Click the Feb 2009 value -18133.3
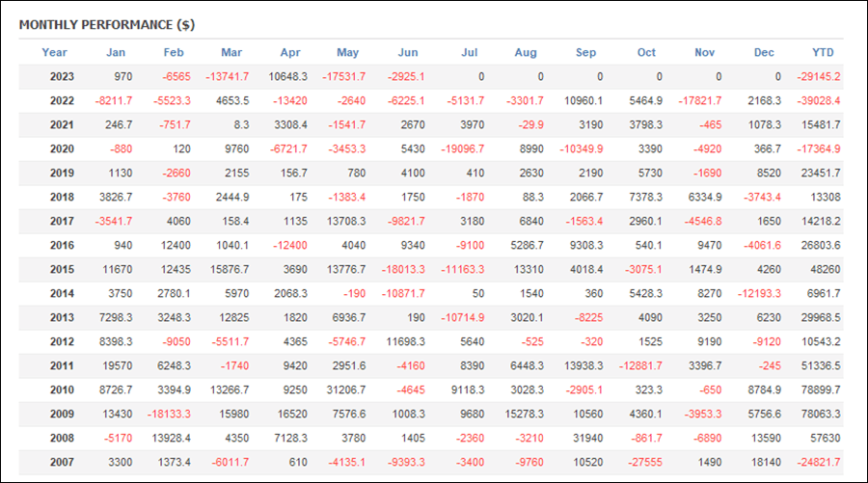This screenshot has width=868, height=483. 169,414
